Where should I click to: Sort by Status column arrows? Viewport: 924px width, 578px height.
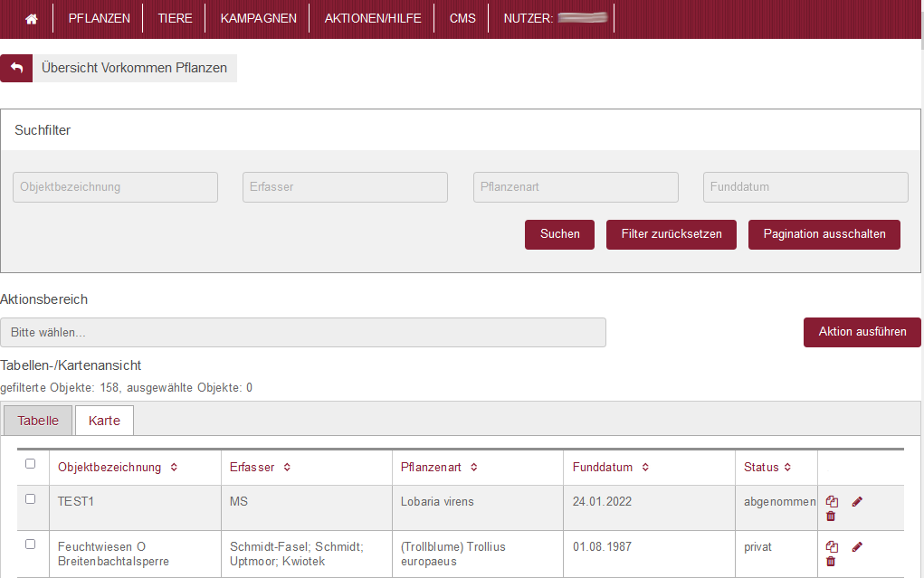[787, 468]
